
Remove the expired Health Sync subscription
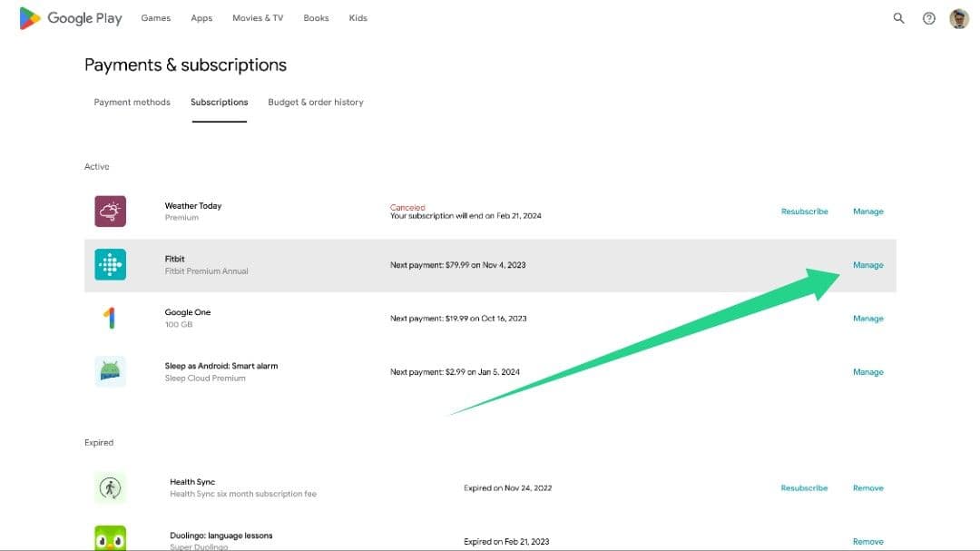pos(867,488)
